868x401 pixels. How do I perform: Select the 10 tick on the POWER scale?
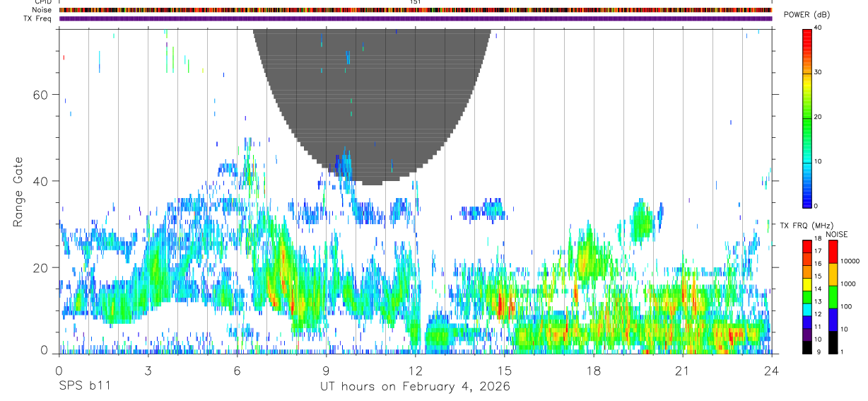[x=819, y=161]
